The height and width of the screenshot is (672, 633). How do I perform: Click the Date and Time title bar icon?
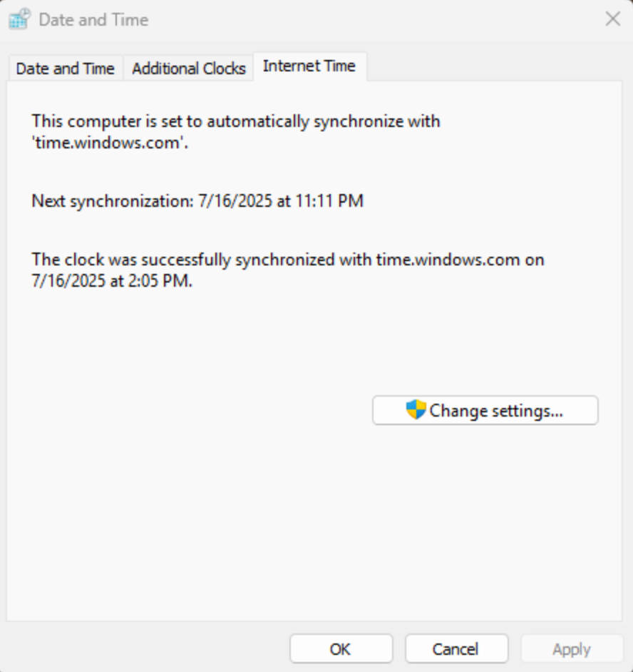point(19,19)
